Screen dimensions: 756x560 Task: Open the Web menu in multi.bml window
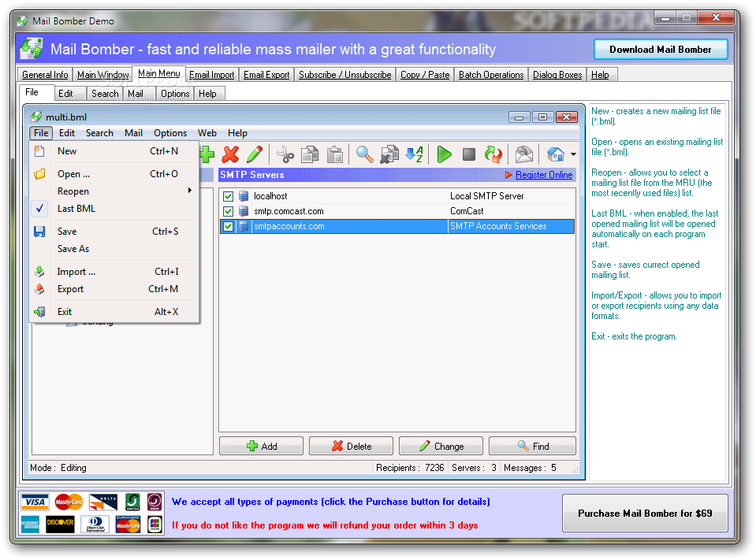pyautogui.click(x=207, y=133)
